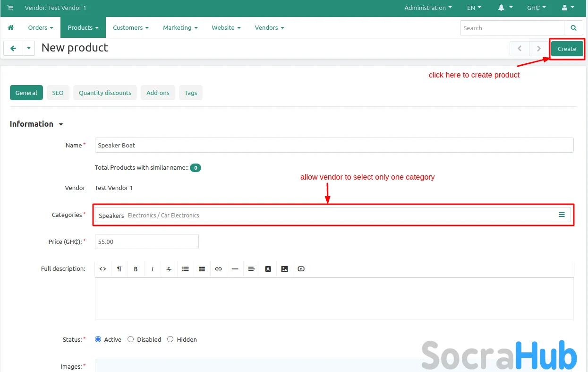Click the search magnifier button

tap(573, 28)
